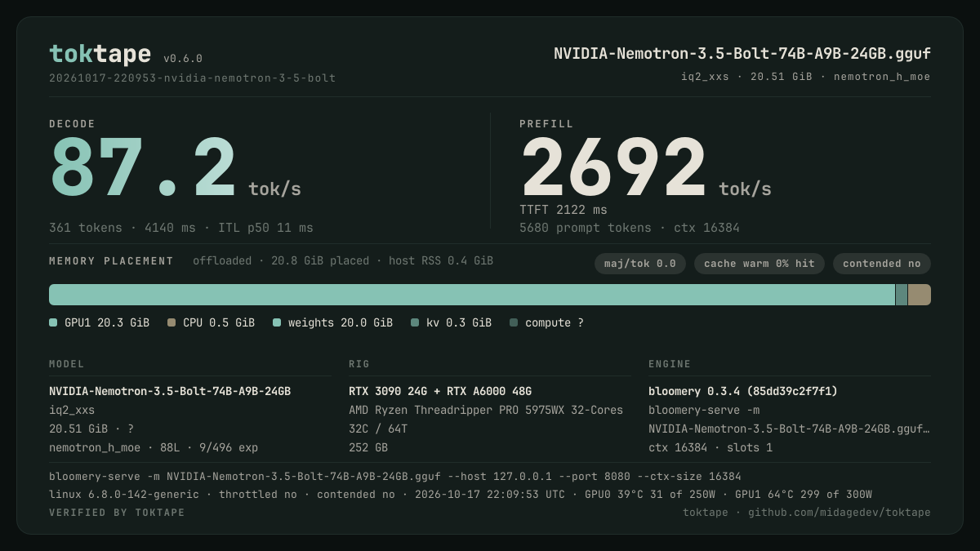
Task: Click the TTFT 2122 ms text
Action: tap(563, 210)
